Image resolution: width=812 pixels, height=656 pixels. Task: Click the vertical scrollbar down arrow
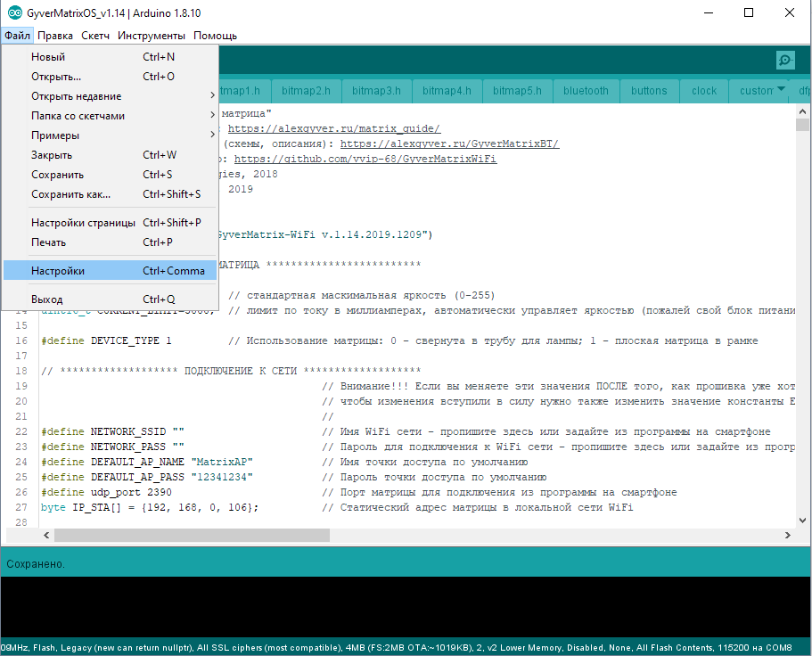[802, 521]
